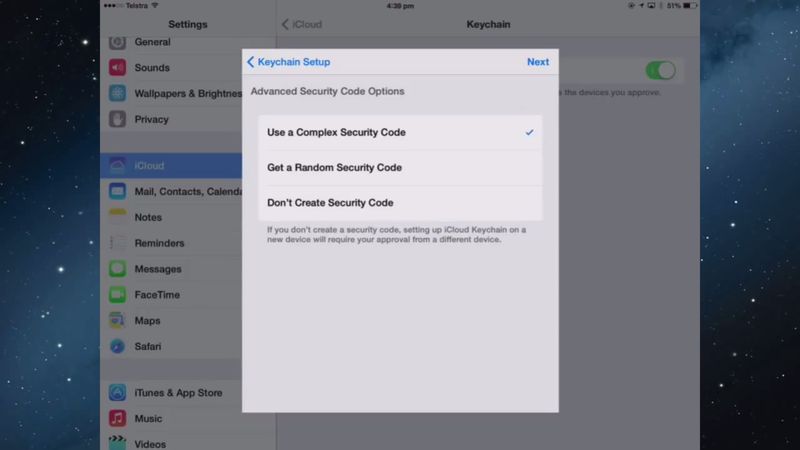Tap the Next button
The image size is (800, 450).
pos(538,62)
